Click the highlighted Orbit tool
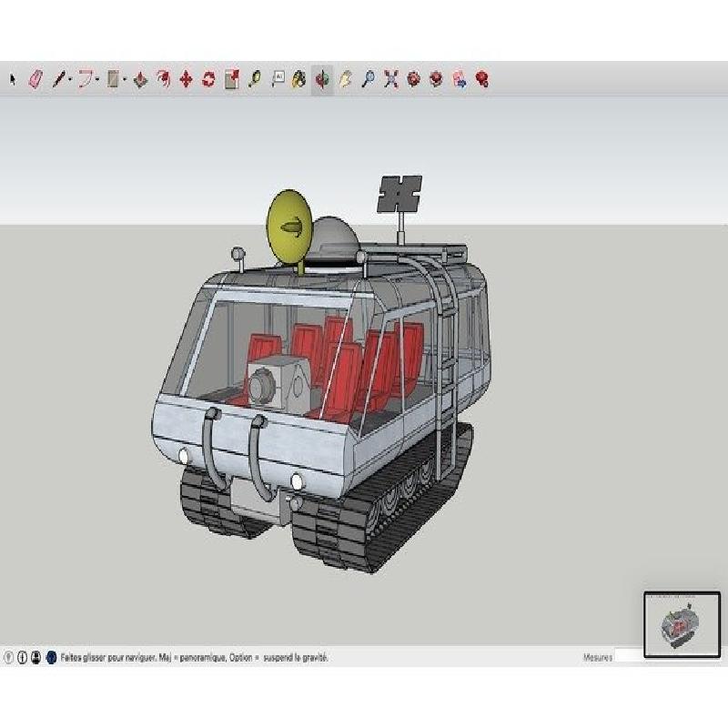The width and height of the screenshot is (728, 728). pos(322,79)
